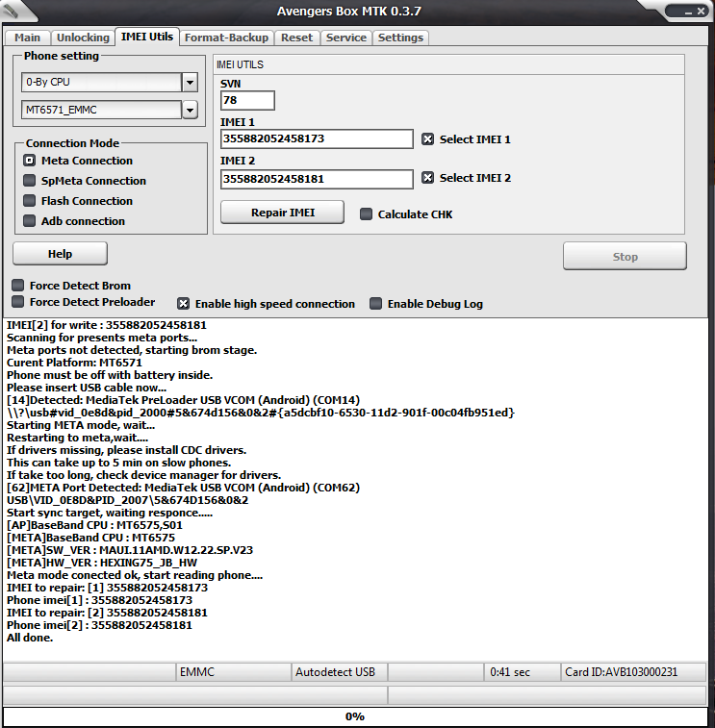
Task: Click the Card ID:AVB103000231 status entry
Action: pos(633,672)
